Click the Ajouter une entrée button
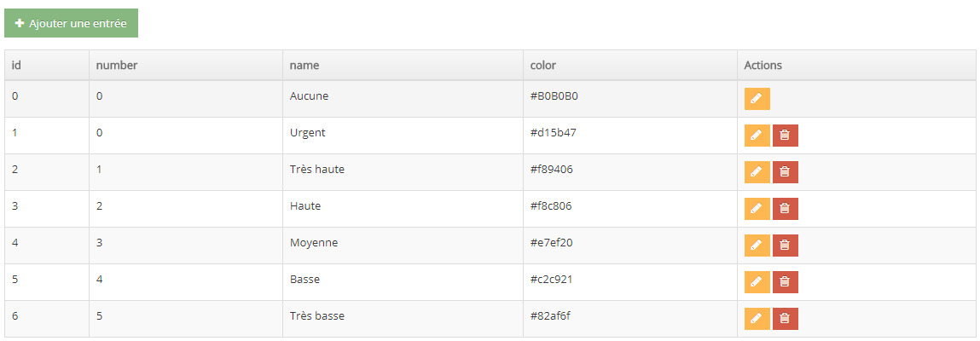Screen dimensions: 980x341 coord(72,23)
